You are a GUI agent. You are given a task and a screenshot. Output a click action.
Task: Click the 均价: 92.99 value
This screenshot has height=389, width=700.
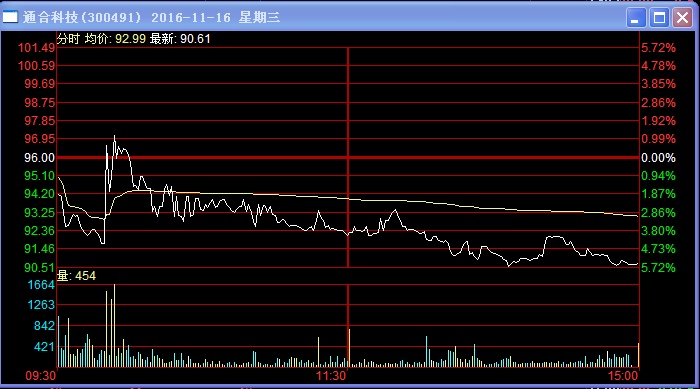point(116,39)
